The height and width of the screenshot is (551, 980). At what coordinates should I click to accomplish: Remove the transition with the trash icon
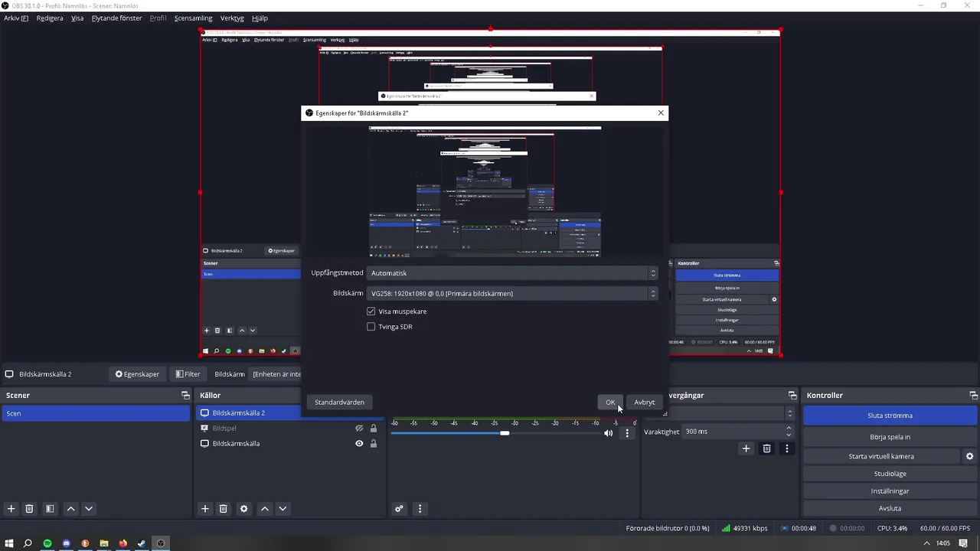click(x=766, y=448)
